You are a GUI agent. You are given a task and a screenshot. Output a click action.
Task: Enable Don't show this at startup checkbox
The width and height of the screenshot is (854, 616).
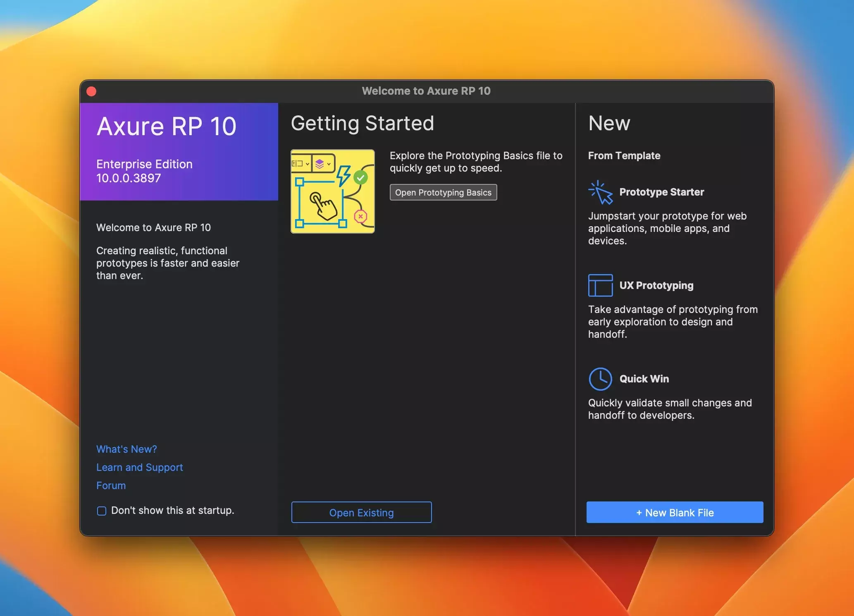tap(102, 511)
